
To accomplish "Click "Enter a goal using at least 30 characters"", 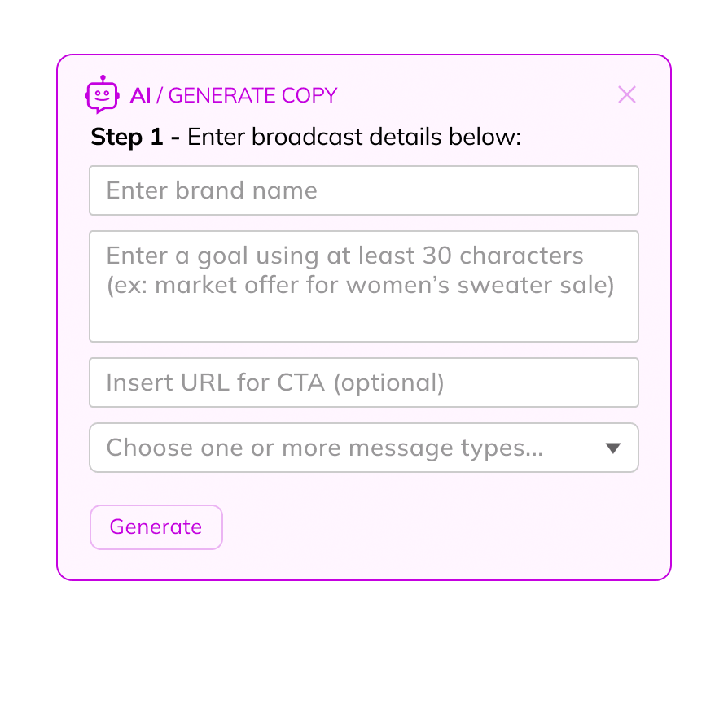I will (344, 256).
